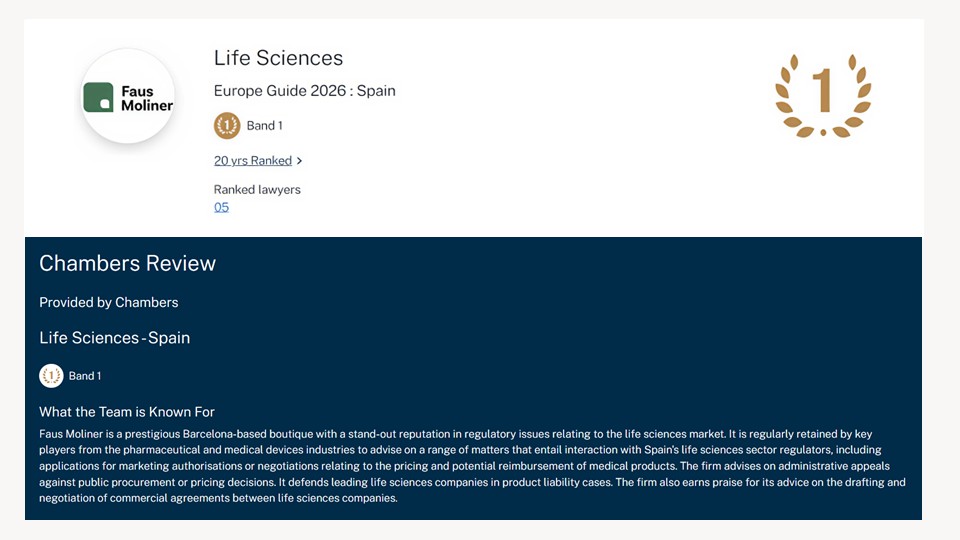The width and height of the screenshot is (960, 540).
Task: Click the word Spain in the guide subtitle
Action: (376, 91)
